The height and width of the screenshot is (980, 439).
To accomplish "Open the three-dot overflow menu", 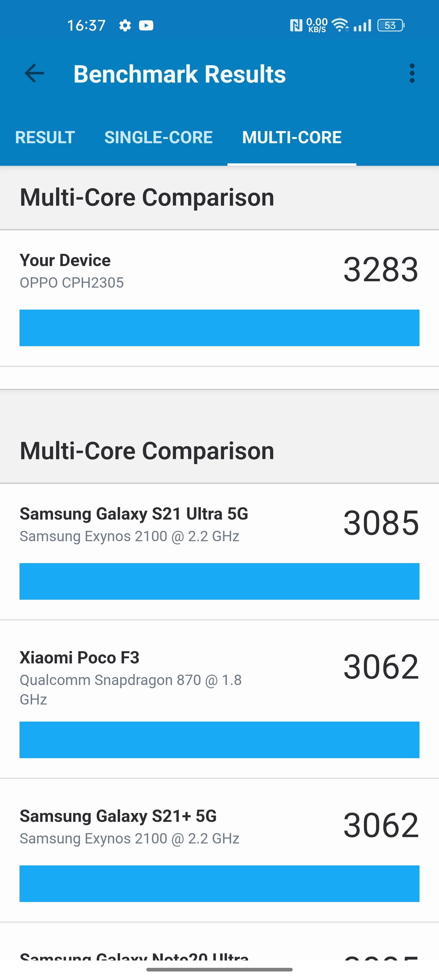I will [x=412, y=73].
